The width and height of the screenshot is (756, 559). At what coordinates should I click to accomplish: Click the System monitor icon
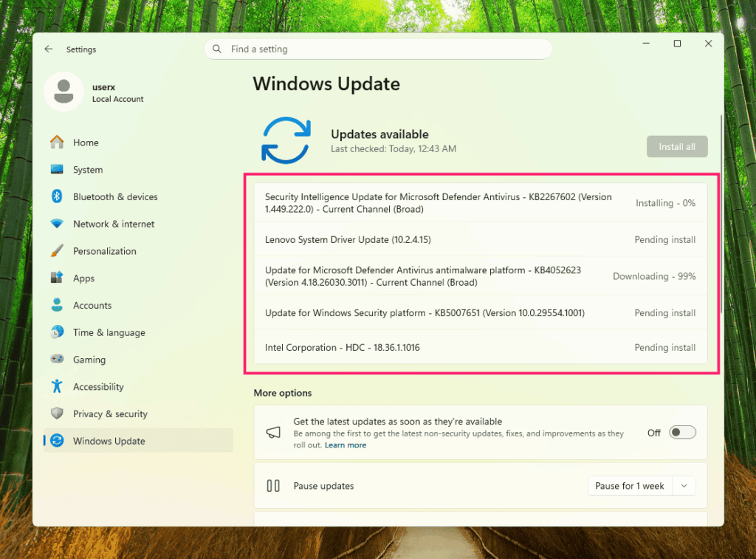tap(57, 169)
